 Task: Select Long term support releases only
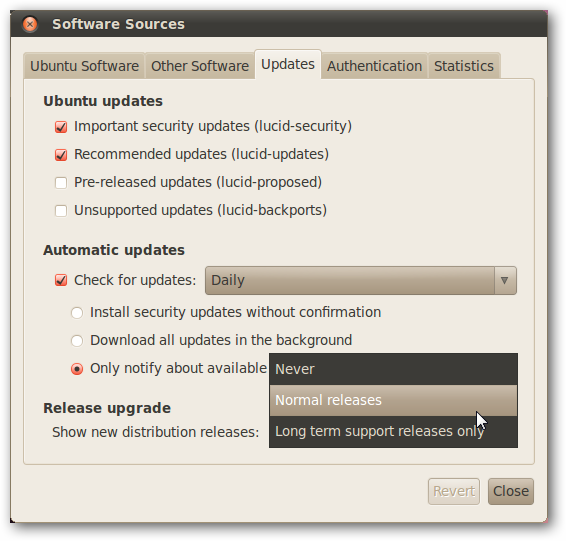pyautogui.click(x=393, y=431)
